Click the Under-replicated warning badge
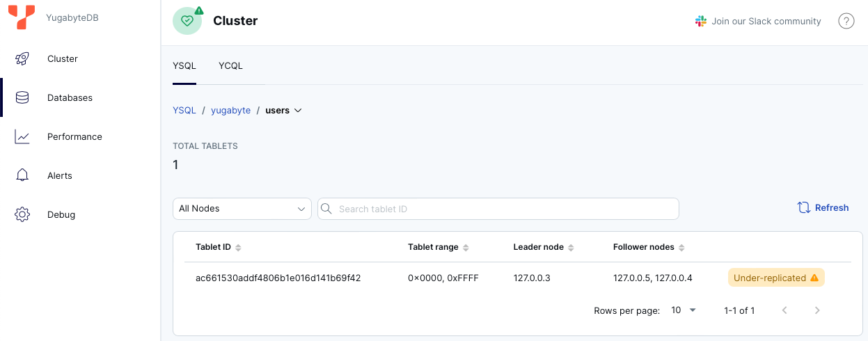Screen dimensions: 868x341 coord(775,278)
